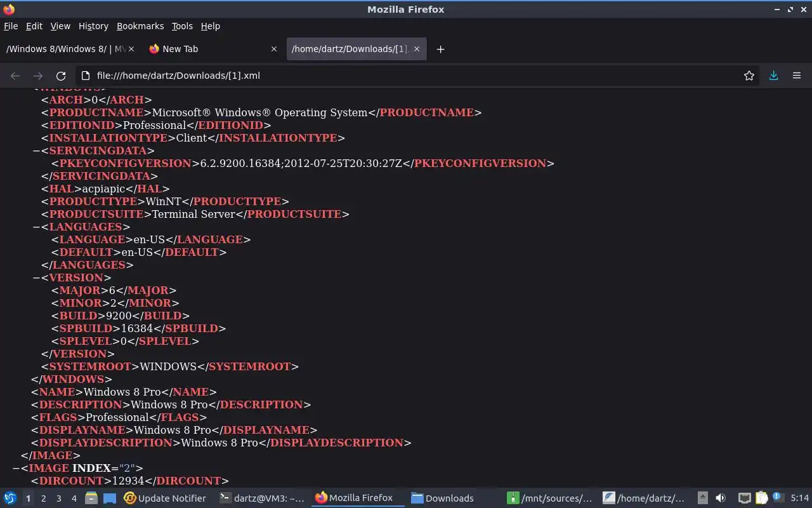
Task: Go forward one page
Action: [x=38, y=76]
